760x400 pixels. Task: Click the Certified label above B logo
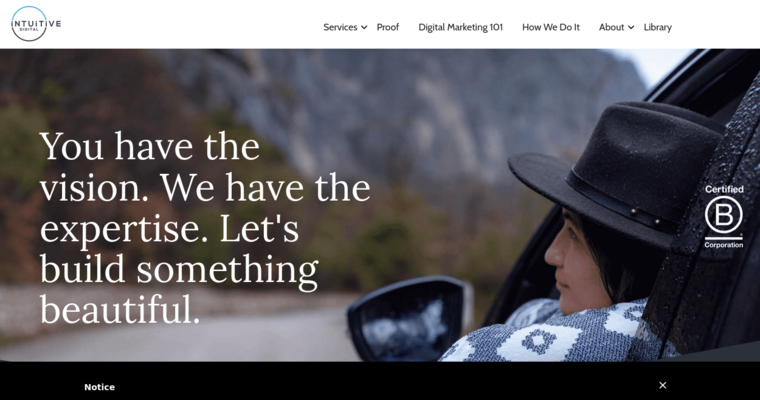click(724, 189)
